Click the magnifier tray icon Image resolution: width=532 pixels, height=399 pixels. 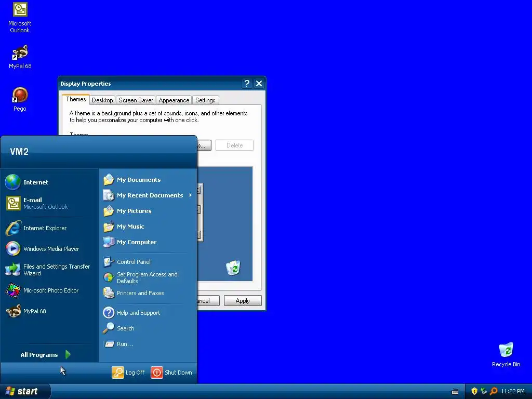pyautogui.click(x=494, y=391)
